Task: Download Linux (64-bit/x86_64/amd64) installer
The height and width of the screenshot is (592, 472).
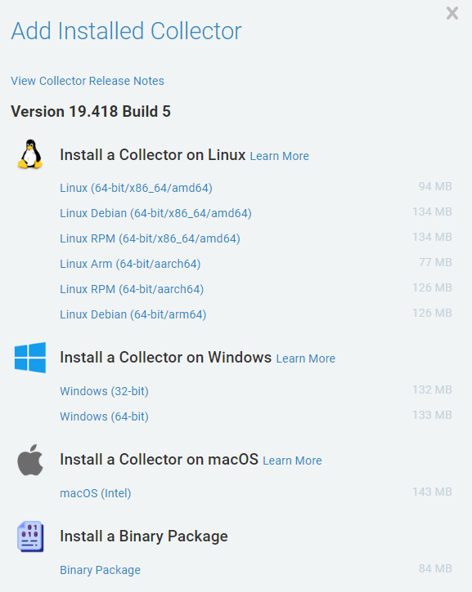Action: pos(136,188)
